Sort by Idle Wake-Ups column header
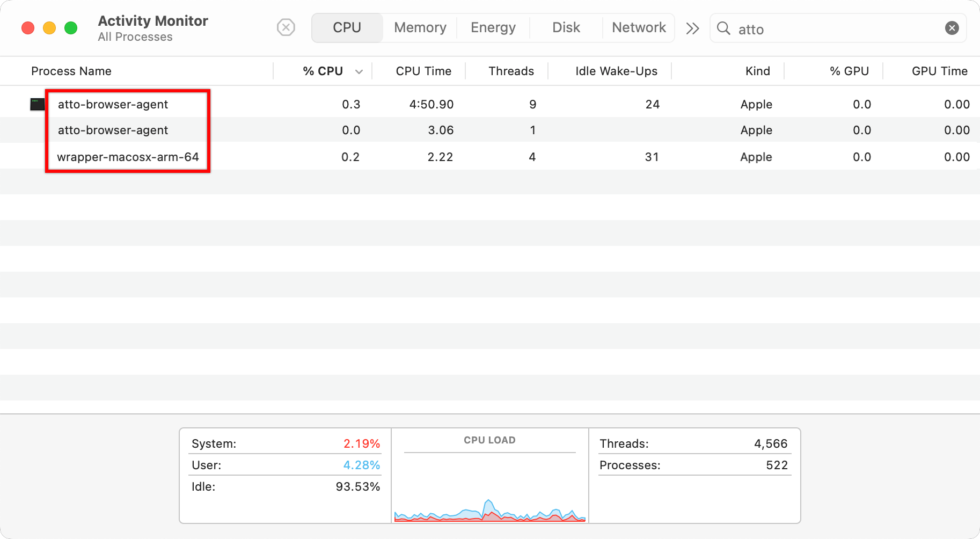 coord(616,71)
